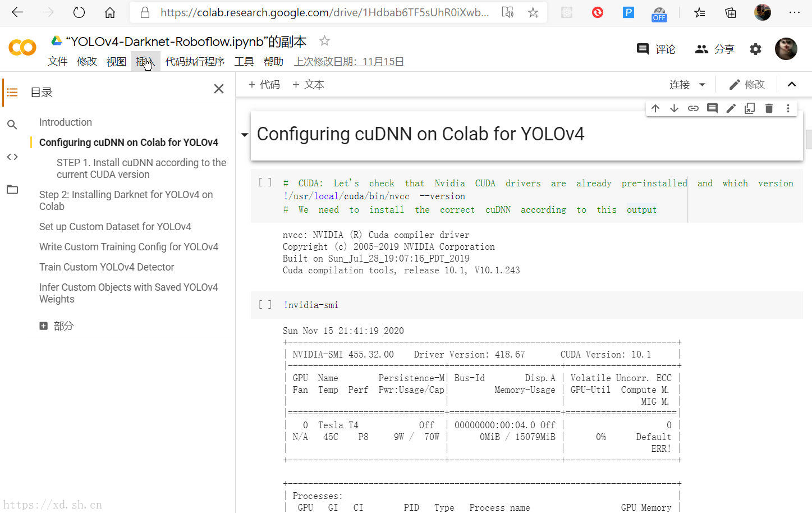Close the table of contents panel
812x513 pixels.
219,89
